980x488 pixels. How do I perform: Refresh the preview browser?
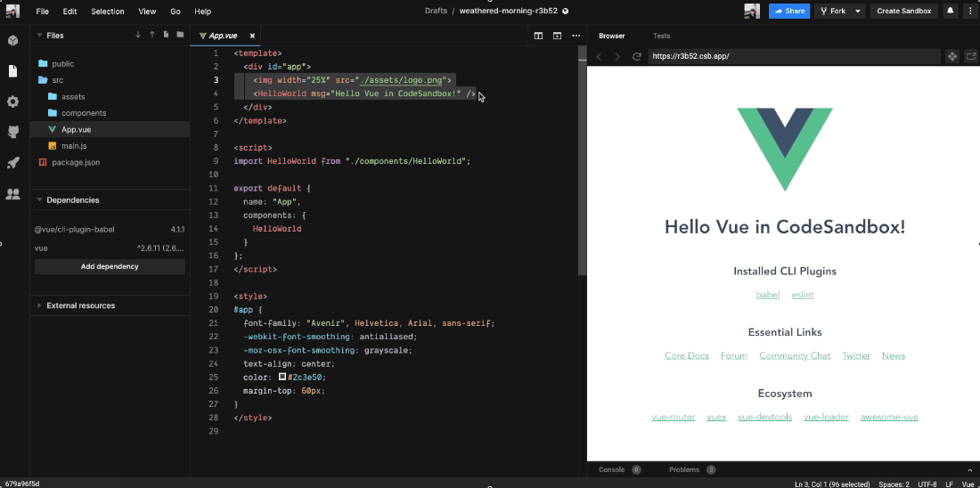point(637,56)
